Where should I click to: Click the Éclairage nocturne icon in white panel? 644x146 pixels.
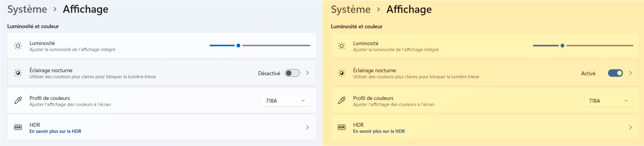(x=18, y=73)
